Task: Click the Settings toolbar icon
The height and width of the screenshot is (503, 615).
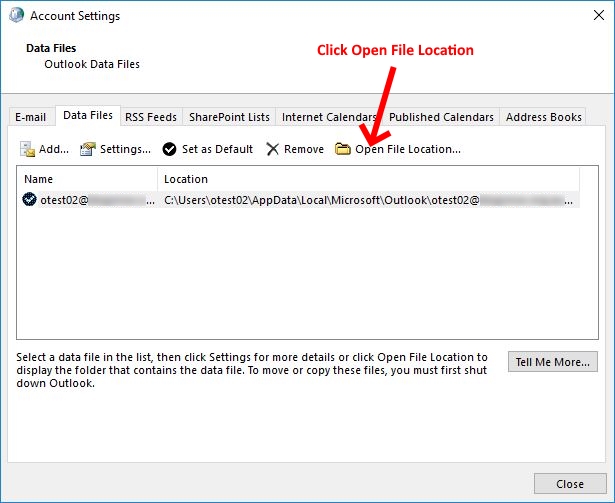Action: click(x=88, y=149)
